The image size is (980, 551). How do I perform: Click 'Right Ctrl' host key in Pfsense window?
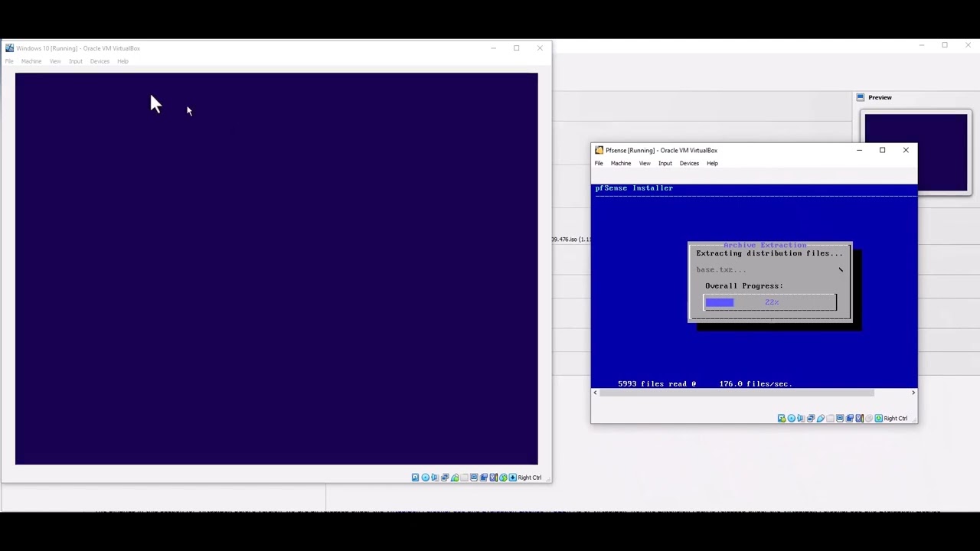(896, 418)
